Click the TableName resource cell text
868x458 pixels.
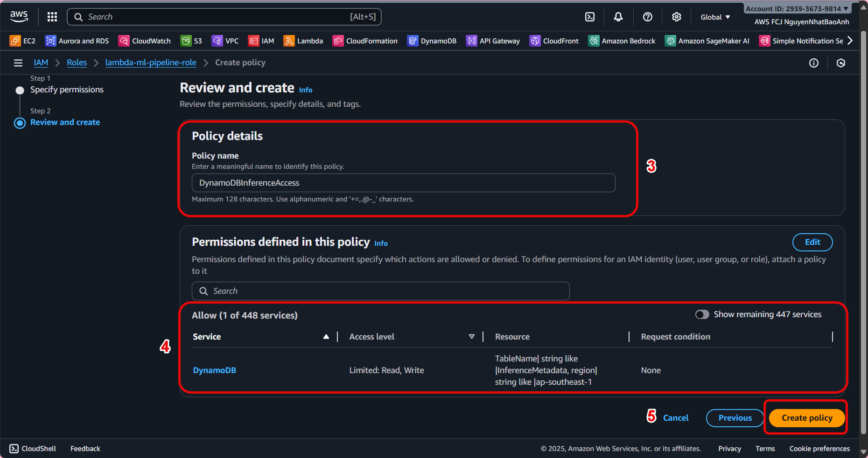pyautogui.click(x=546, y=370)
